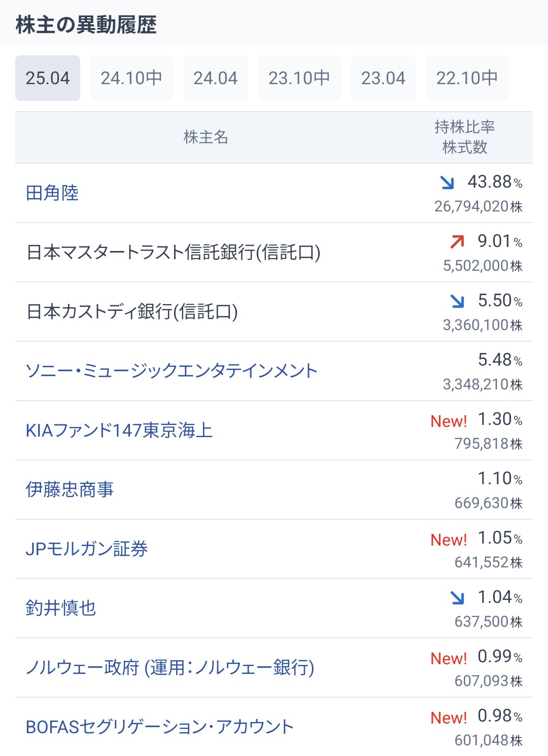Switch to the 23.04 tab

383,78
